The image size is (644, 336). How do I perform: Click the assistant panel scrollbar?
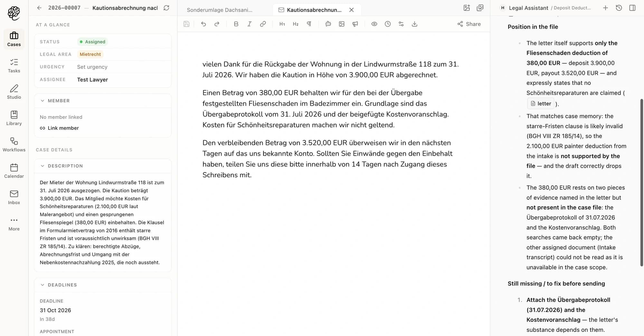[641, 182]
